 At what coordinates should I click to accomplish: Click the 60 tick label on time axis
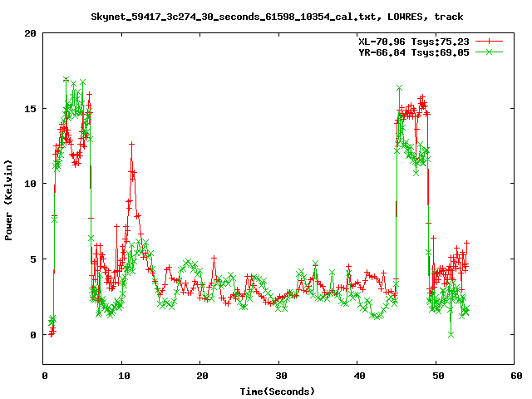pyautogui.click(x=515, y=376)
